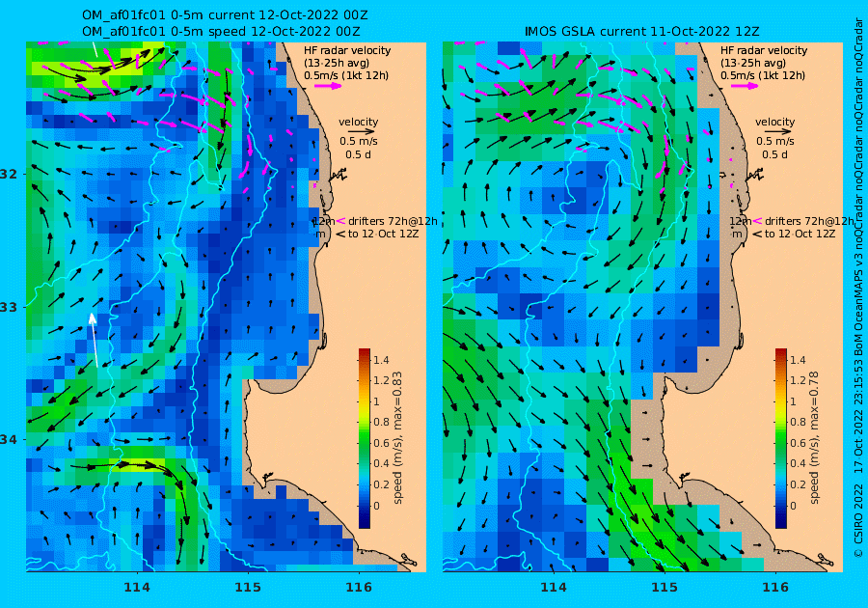
Task: Click longitude label 114 under right map
Action: click(x=553, y=588)
